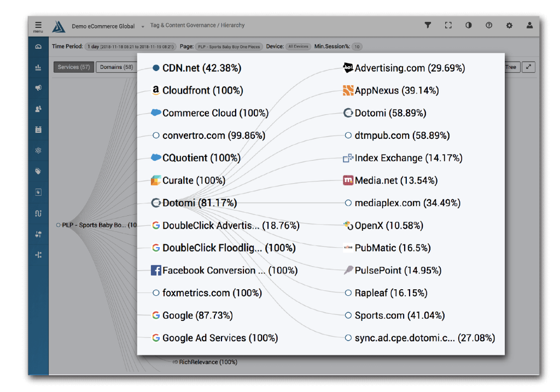Switch to Domains (58) tab

(x=116, y=67)
